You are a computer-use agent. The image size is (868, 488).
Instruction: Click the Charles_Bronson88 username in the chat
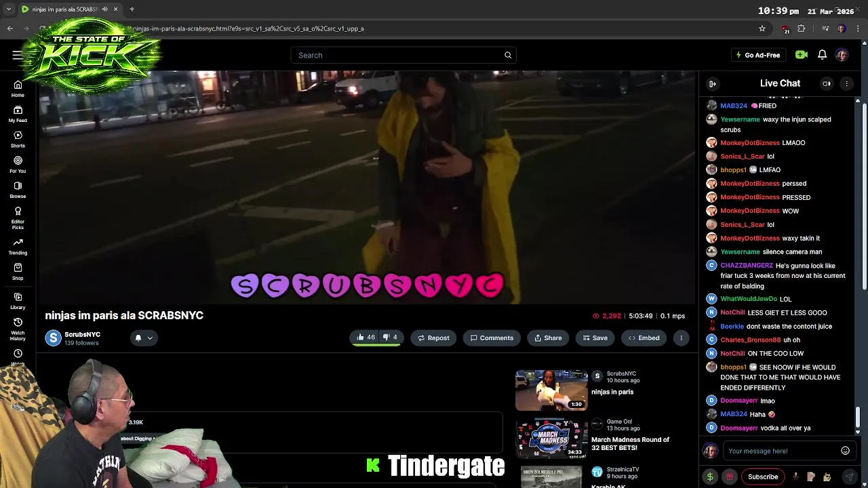click(x=750, y=340)
